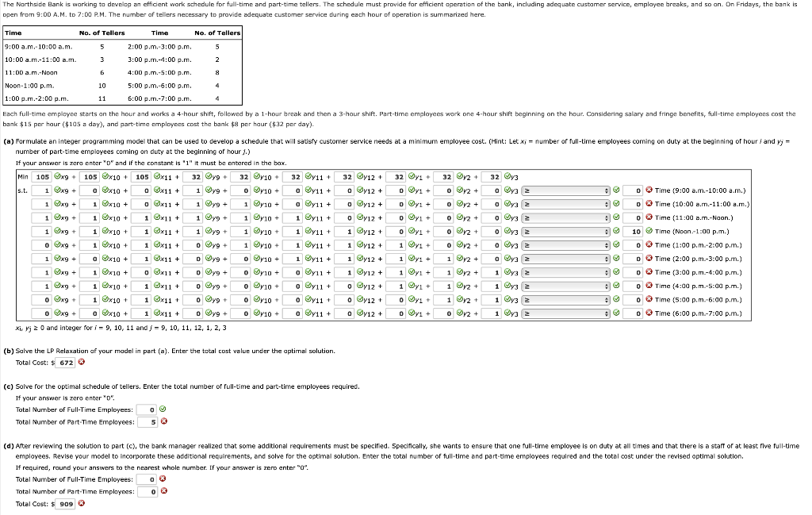Click y1 coefficient field in 1:00-2:00 p.m. row
This screenshot has width=812, height=515.
[396, 245]
